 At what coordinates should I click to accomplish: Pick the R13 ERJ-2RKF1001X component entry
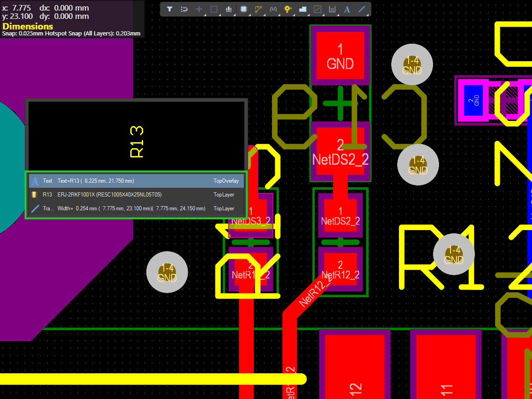(136, 195)
